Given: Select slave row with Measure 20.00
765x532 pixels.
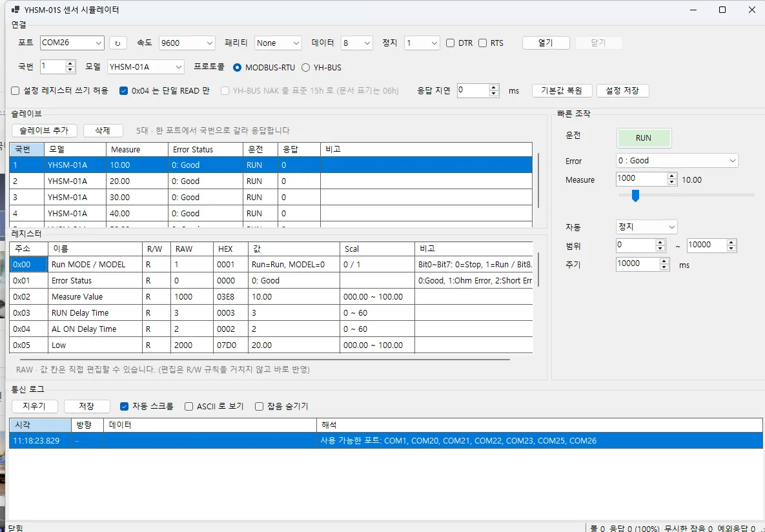Looking at the screenshot, I should click(270, 181).
